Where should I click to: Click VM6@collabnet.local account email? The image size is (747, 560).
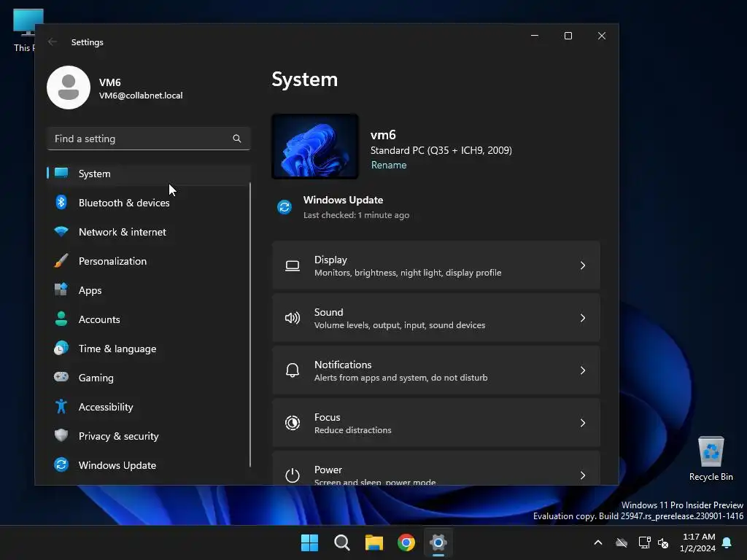(x=141, y=96)
